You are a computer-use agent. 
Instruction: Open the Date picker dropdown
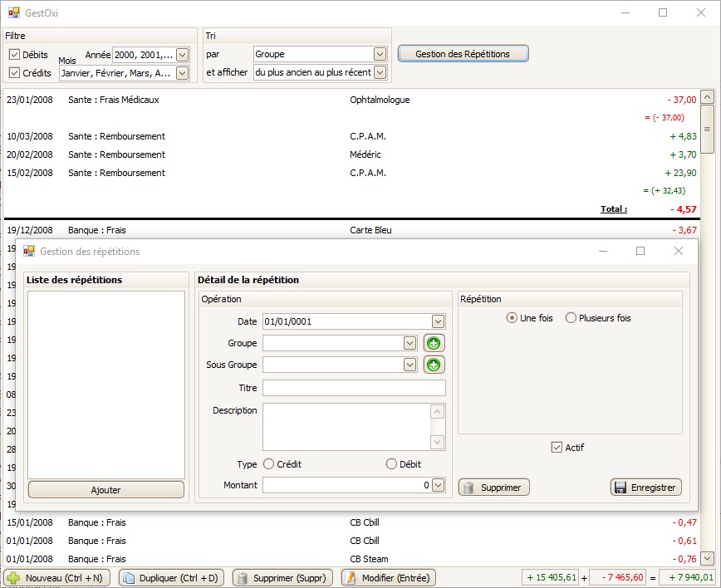(x=438, y=321)
